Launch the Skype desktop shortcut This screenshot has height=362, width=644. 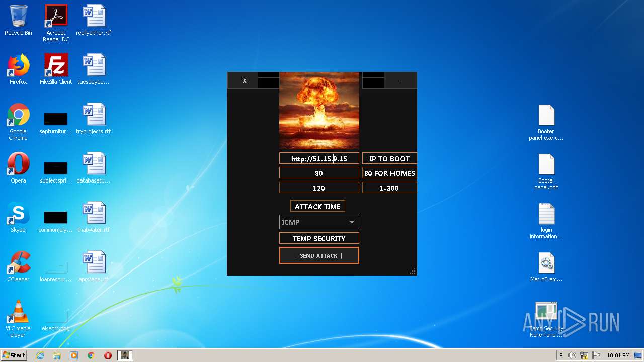(x=18, y=217)
